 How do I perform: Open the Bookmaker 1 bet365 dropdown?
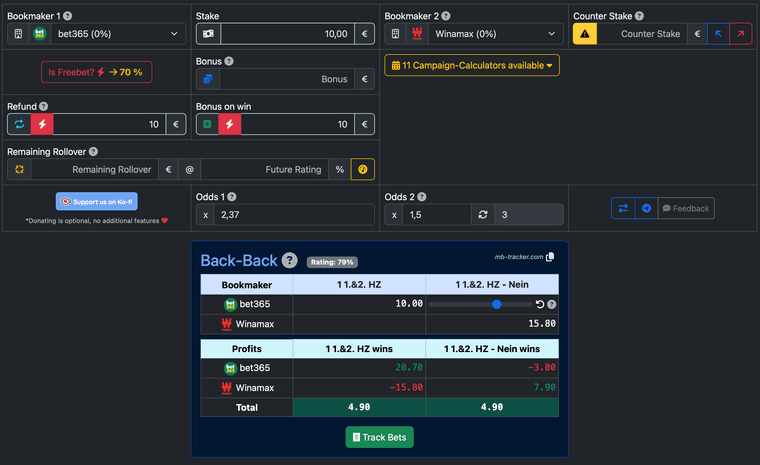pos(107,34)
